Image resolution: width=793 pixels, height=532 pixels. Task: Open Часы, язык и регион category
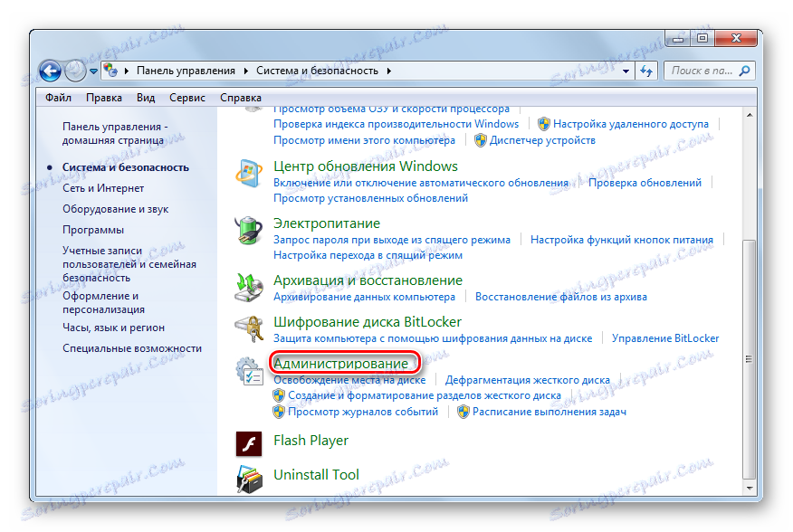pos(113,328)
